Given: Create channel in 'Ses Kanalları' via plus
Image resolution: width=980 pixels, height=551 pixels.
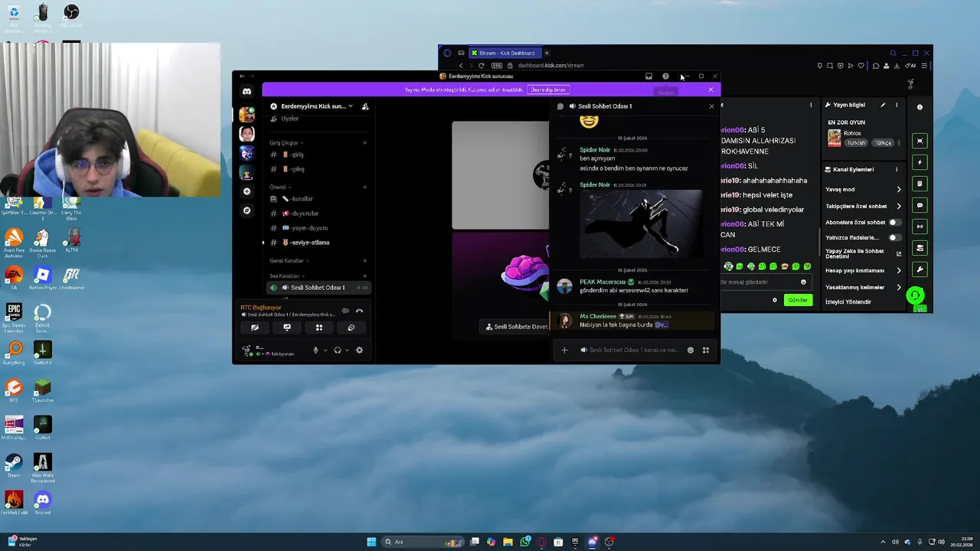Looking at the screenshot, I should (x=364, y=276).
